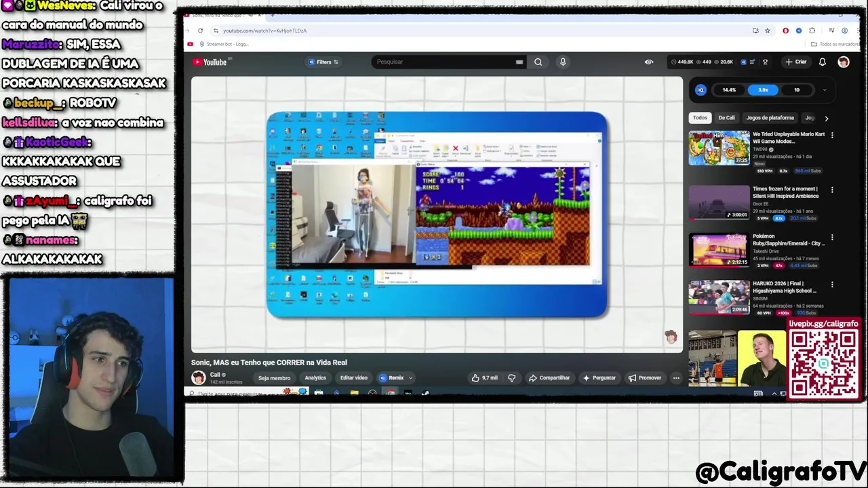The width and height of the screenshot is (868, 488).
Task: Select the Todos chip
Action: (700, 118)
